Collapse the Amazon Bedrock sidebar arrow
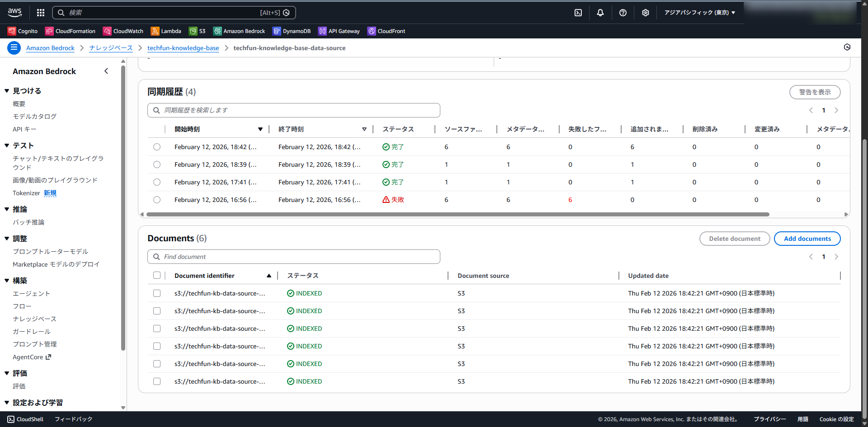The height and width of the screenshot is (427, 868). coord(106,71)
